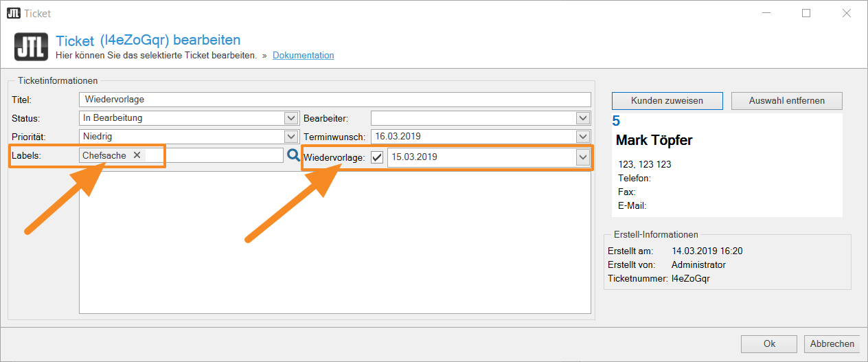Open the Dokumentation link
This screenshot has width=868, height=362.
[x=303, y=56]
